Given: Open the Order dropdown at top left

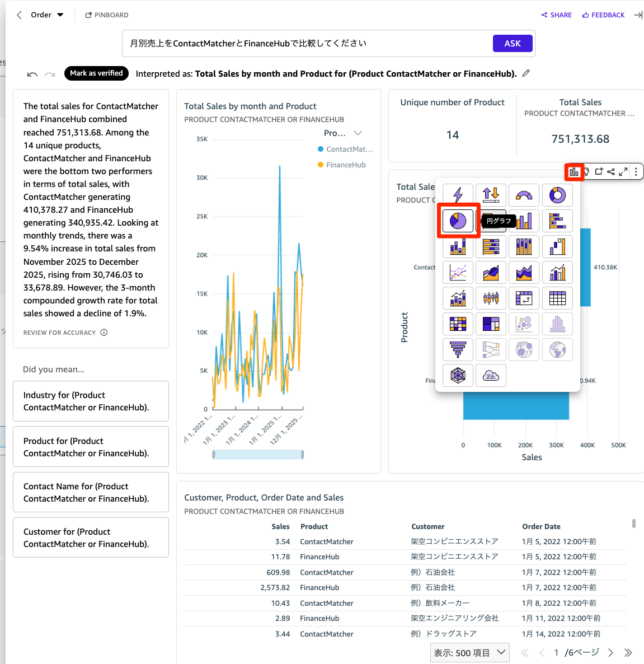Looking at the screenshot, I should (x=46, y=15).
